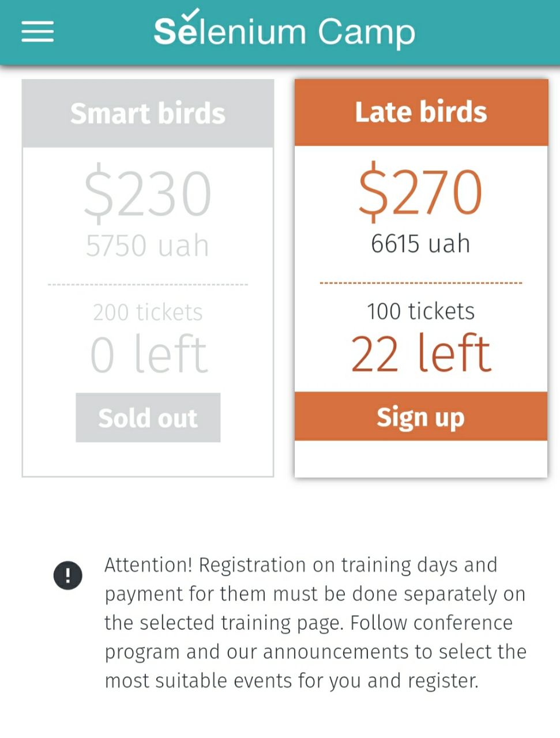Click the Selenium Camp logo

coord(284,32)
